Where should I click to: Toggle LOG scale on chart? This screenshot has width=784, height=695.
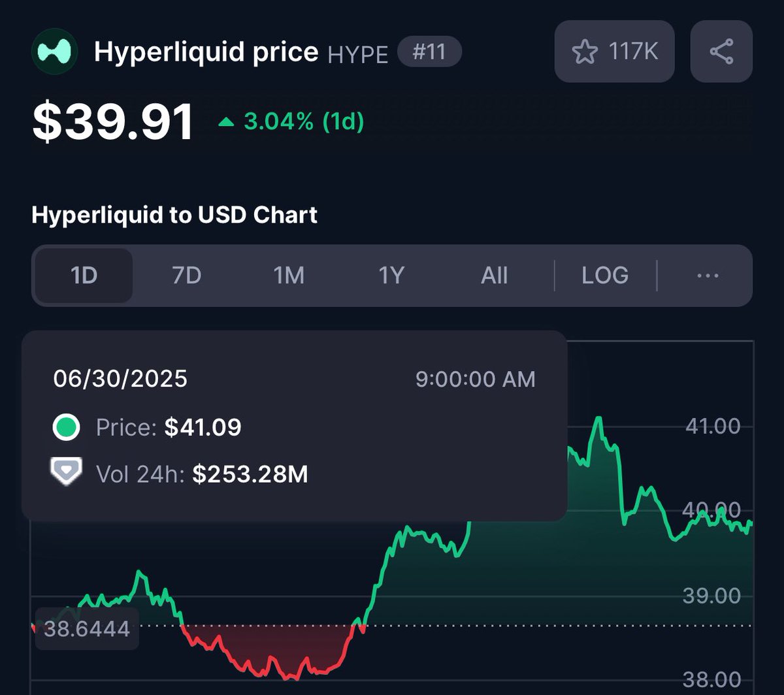click(x=605, y=275)
